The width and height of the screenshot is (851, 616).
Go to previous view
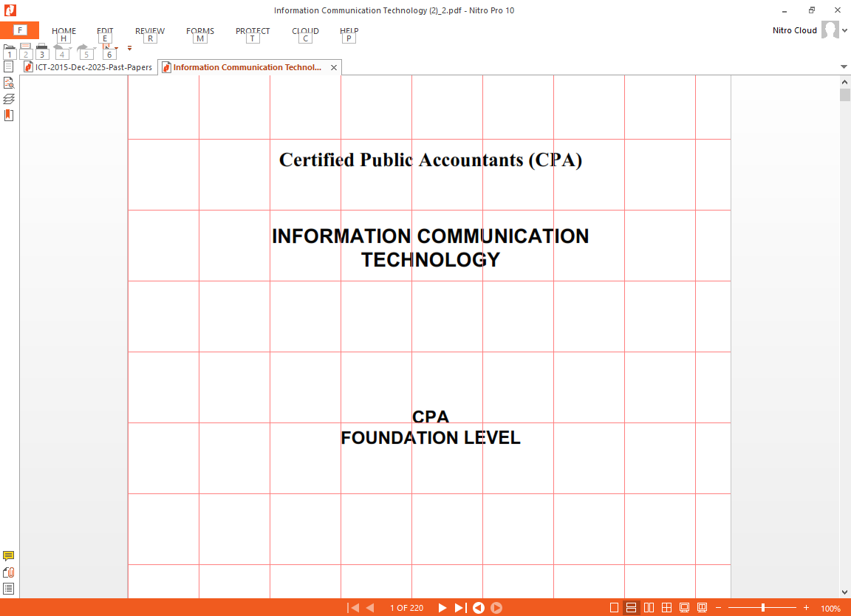(478, 608)
